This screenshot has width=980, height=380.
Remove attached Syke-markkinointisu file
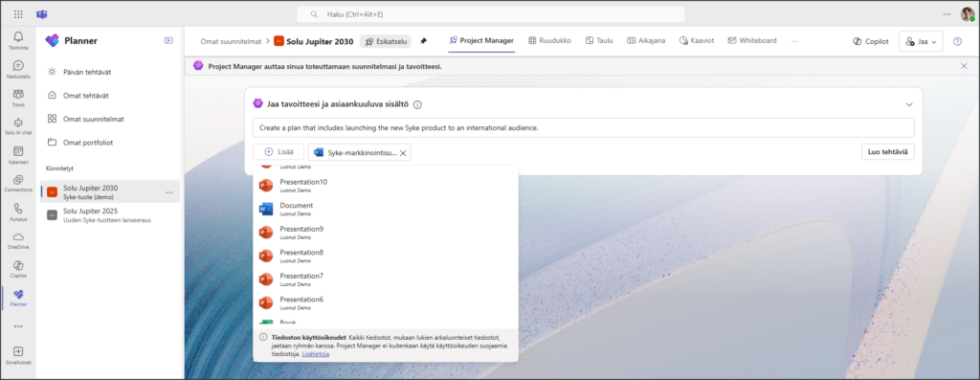click(x=403, y=152)
